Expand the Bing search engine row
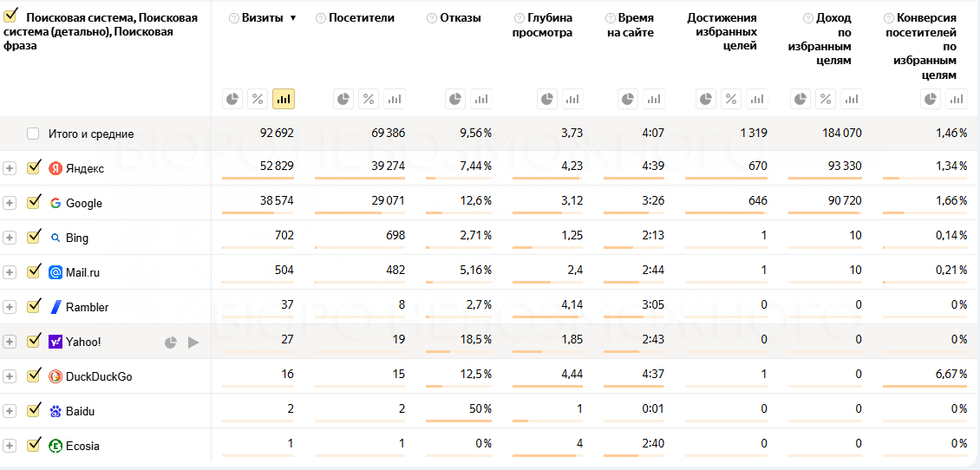 10,238
